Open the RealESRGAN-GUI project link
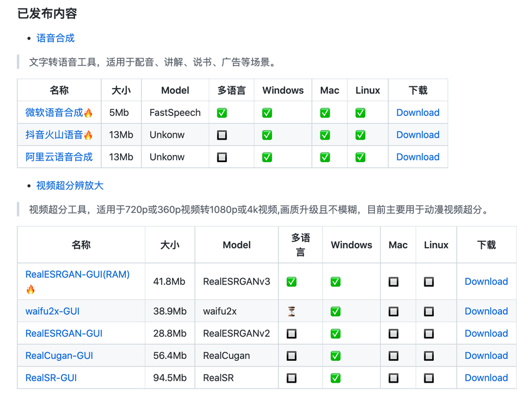This screenshot has height=395, width=532. (x=64, y=334)
